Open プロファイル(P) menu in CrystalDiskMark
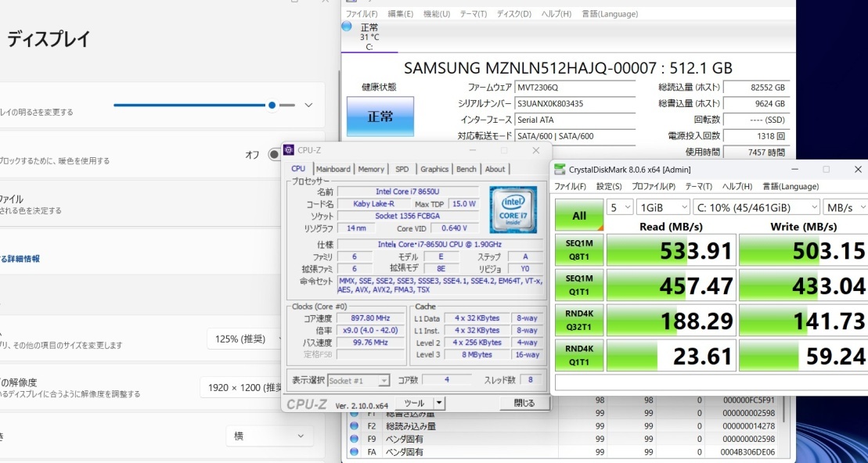This screenshot has width=868, height=463. click(x=654, y=186)
